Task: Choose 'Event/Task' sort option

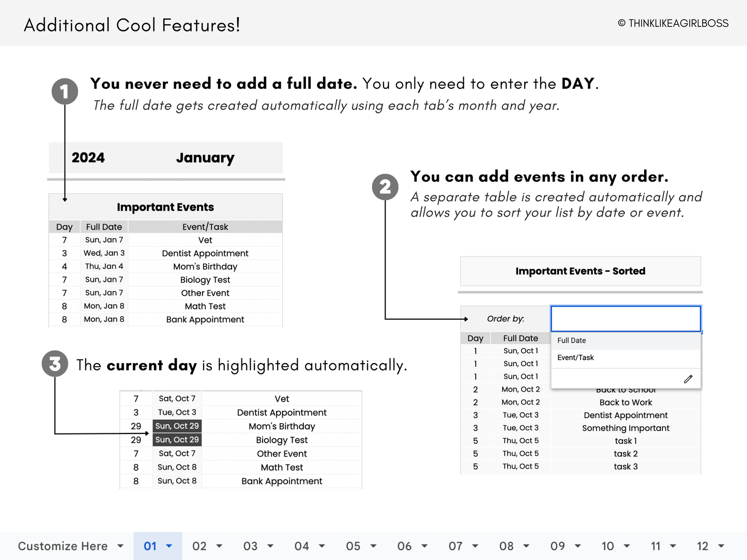Action: coord(575,357)
